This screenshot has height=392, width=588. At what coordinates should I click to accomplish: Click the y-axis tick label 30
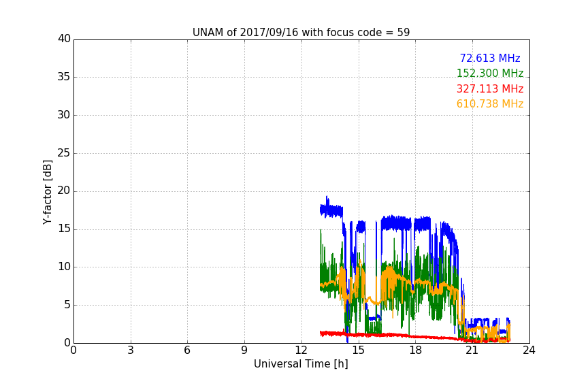[64, 115]
